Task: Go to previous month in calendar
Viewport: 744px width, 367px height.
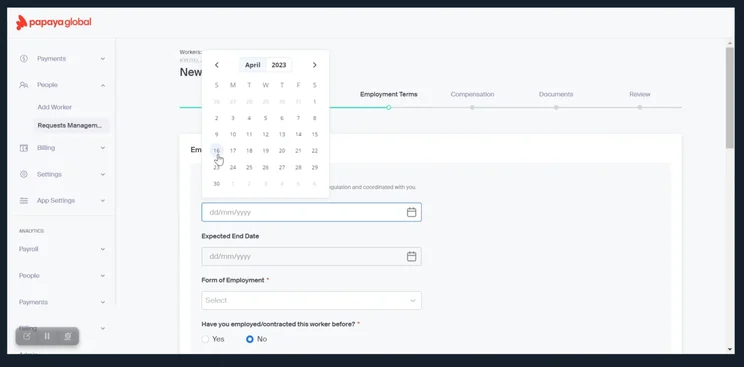Action: (x=217, y=65)
